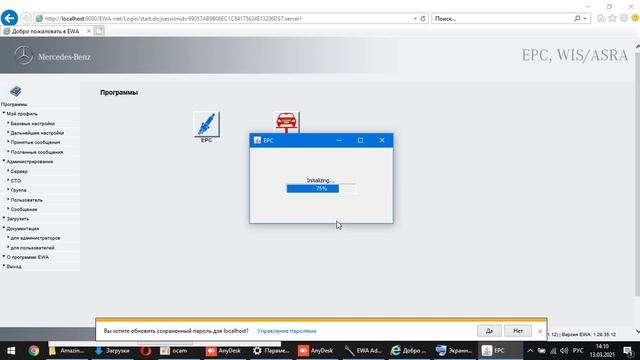Expand Администрирование section
This screenshot has height=360, width=640.
(29, 162)
